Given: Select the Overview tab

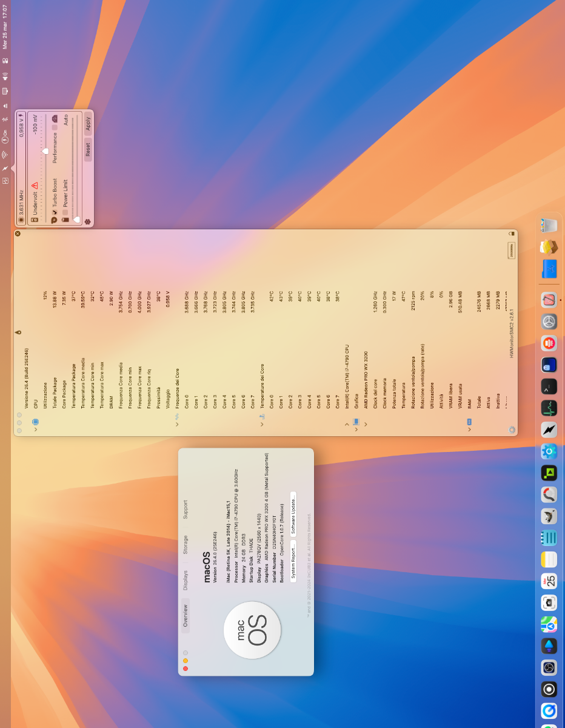Looking at the screenshot, I should click(x=186, y=615).
